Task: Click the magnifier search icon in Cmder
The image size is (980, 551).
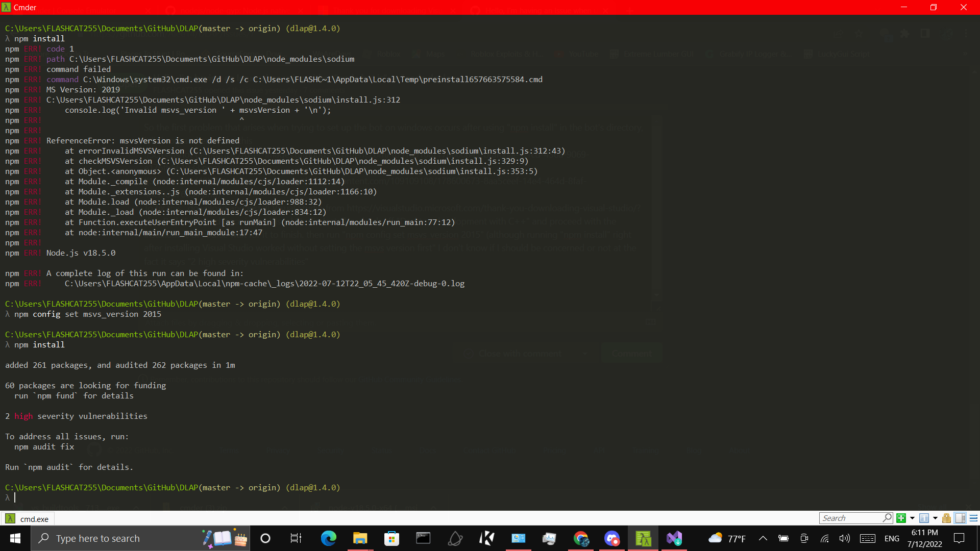Action: 887,518
